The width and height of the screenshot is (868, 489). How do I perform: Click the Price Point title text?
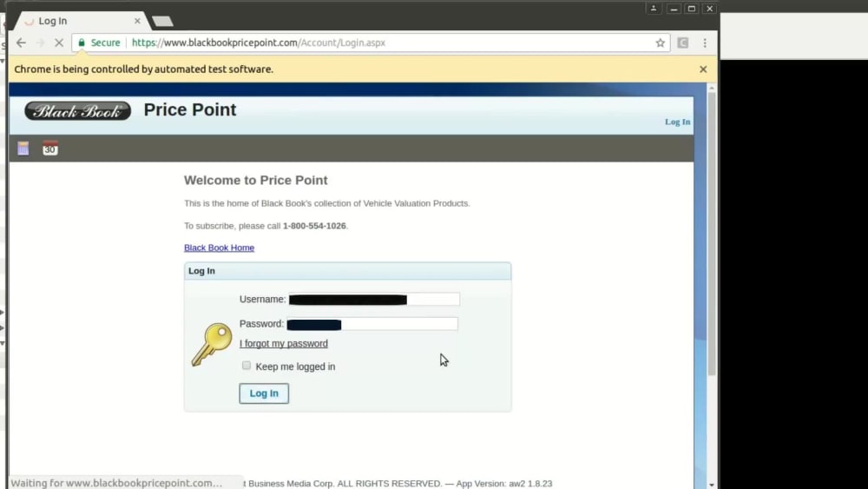pos(190,109)
